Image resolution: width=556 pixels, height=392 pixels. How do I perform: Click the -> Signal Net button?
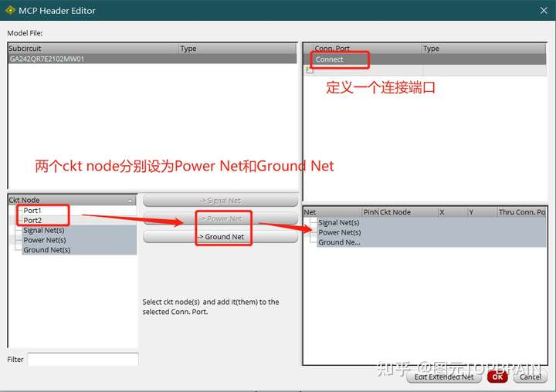click(220, 201)
